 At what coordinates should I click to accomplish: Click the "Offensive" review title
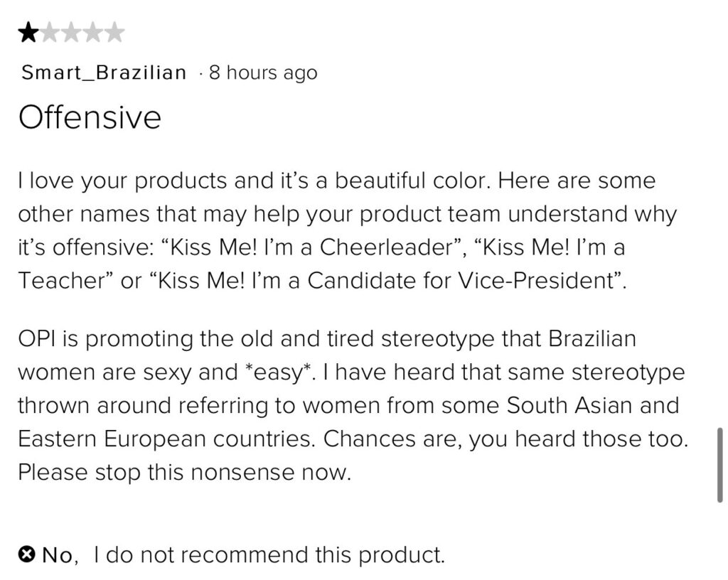tap(90, 117)
